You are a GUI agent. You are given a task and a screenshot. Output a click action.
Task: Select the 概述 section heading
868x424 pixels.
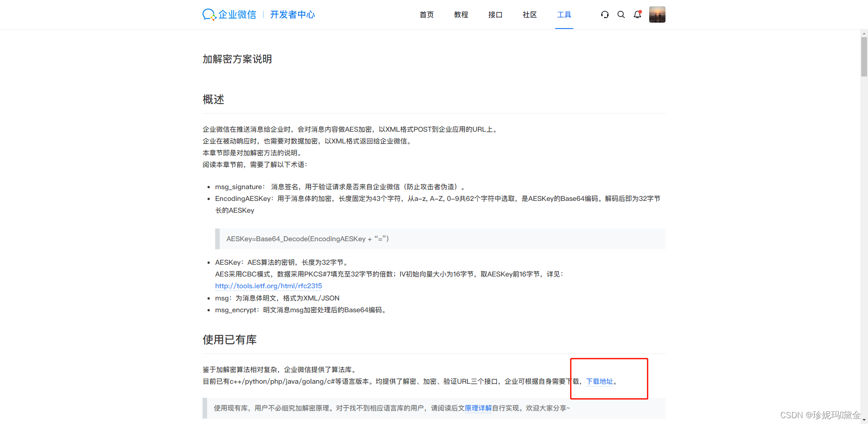pyautogui.click(x=213, y=100)
